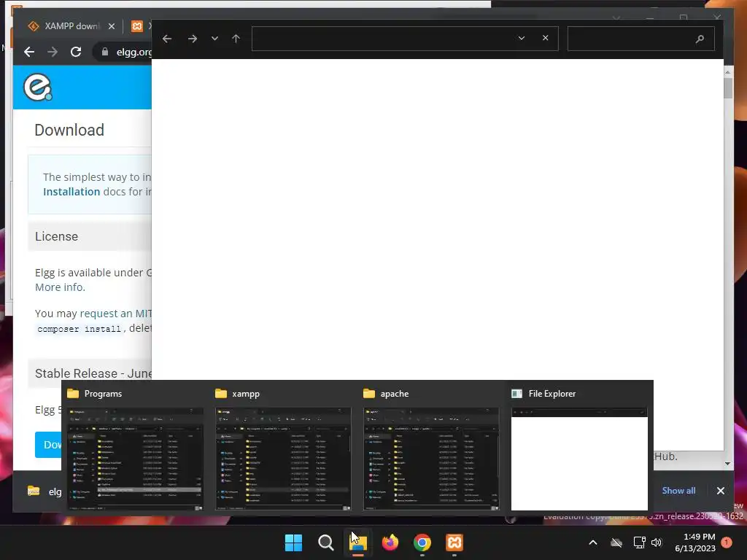The height and width of the screenshot is (560, 747).
Task: Open recent locations chevron in File Explorer
Action: click(x=215, y=39)
